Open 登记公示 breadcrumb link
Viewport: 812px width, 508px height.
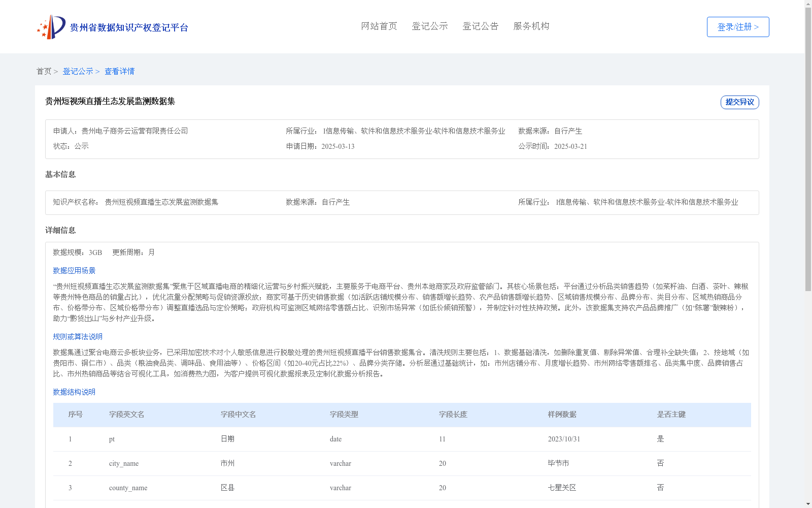[x=78, y=72]
